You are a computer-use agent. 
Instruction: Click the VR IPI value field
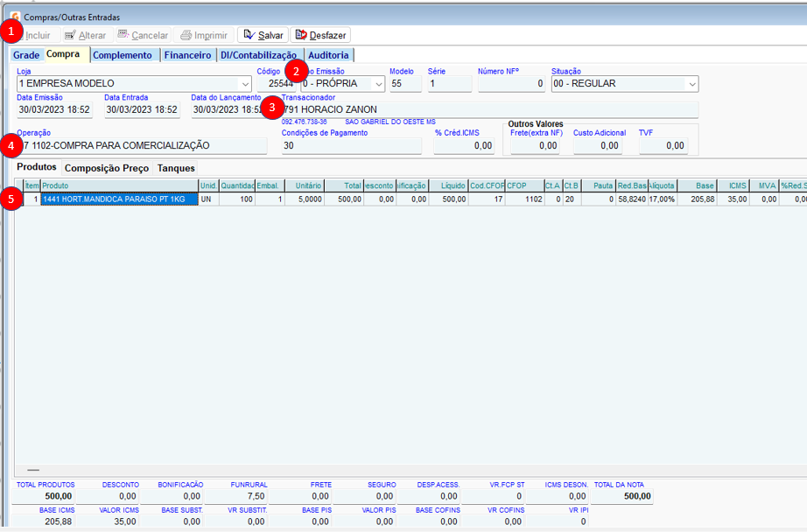pos(558,521)
